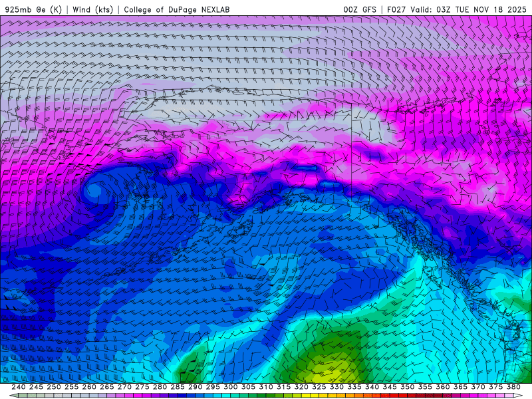Click the right arrow end of the color bar
This screenshot has width=532, height=399.
point(518,396)
